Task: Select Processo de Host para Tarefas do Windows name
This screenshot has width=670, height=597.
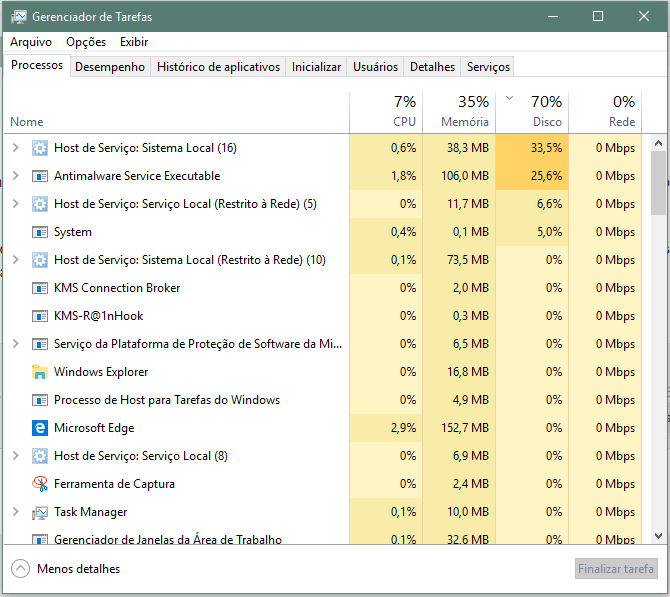Action: click(167, 400)
